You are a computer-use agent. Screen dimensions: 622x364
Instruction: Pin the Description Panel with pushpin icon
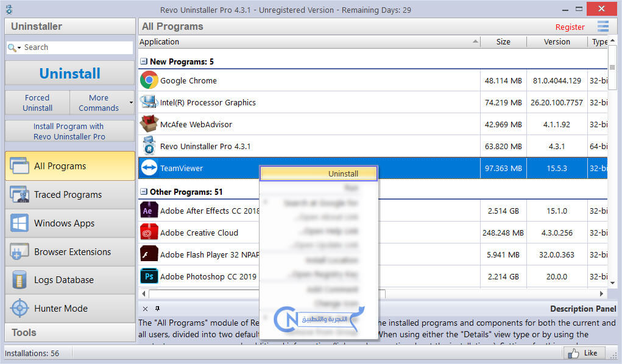pos(158,309)
